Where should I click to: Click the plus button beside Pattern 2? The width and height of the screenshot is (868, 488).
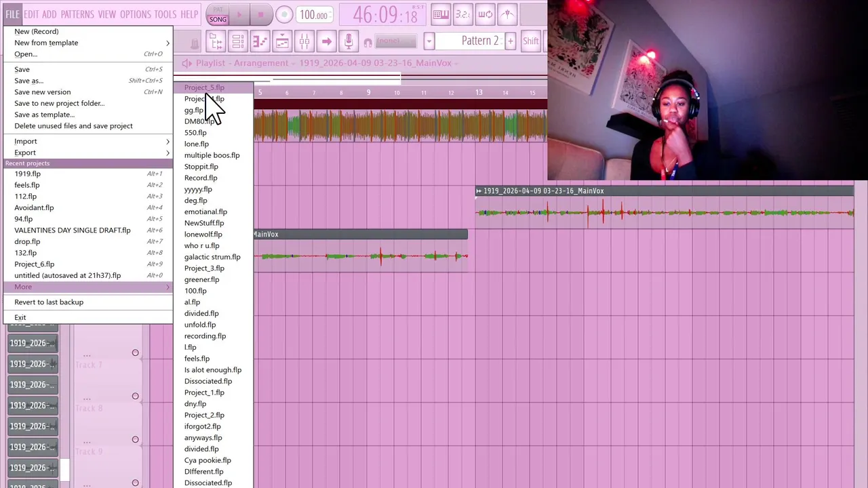[510, 41]
